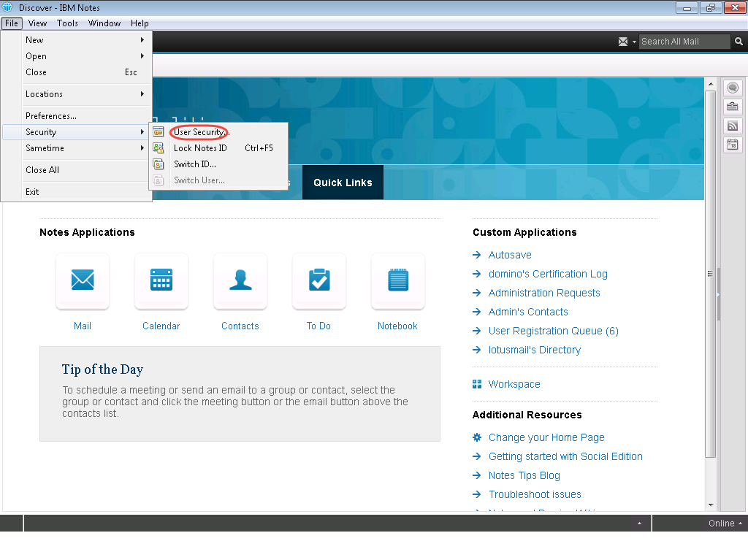Open the Mail application icon
748x560 pixels.
[83, 280]
